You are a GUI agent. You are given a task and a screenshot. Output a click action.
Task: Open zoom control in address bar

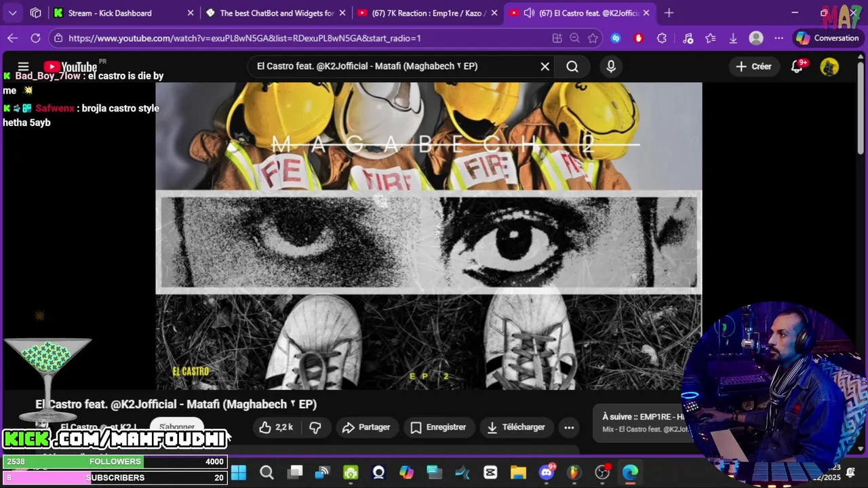pos(574,38)
